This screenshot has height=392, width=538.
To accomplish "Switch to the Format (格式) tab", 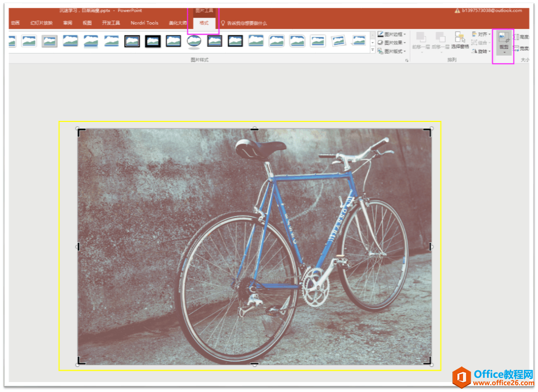I will [x=204, y=23].
